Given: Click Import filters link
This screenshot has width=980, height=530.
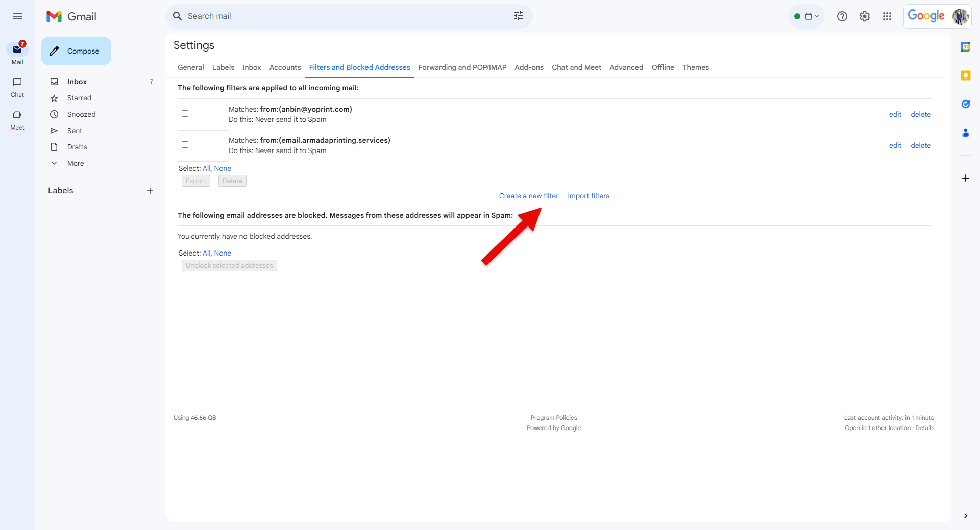Looking at the screenshot, I should click(589, 196).
